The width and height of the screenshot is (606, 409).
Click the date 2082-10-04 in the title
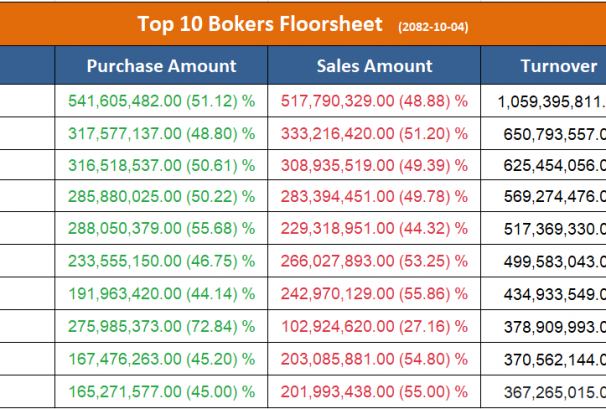pyautogui.click(x=432, y=25)
